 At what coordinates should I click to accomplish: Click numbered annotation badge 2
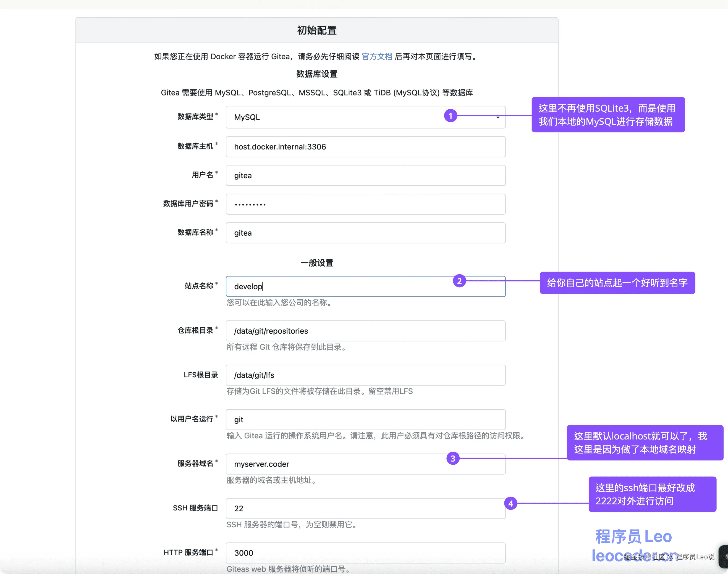click(x=459, y=281)
